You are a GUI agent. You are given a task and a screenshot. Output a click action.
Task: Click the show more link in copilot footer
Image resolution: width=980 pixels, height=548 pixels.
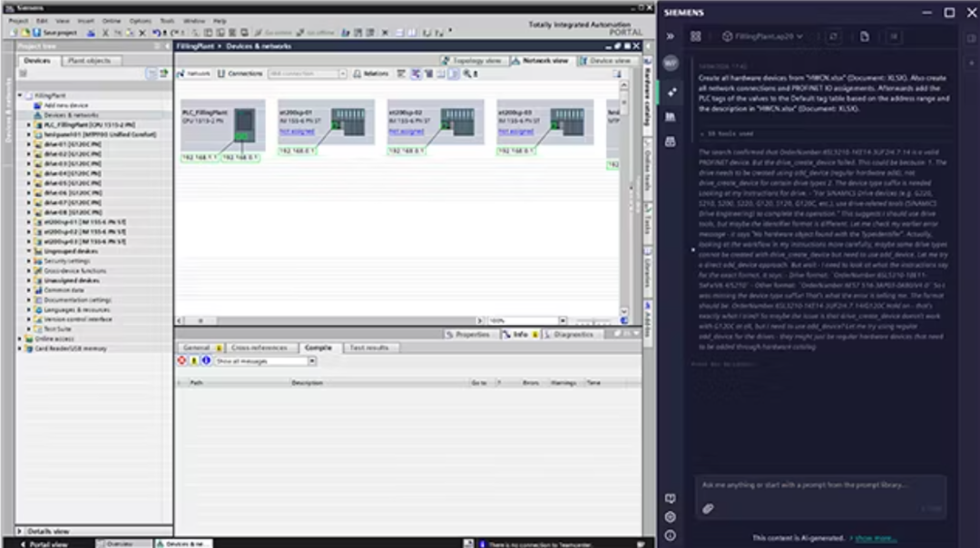(x=875, y=538)
